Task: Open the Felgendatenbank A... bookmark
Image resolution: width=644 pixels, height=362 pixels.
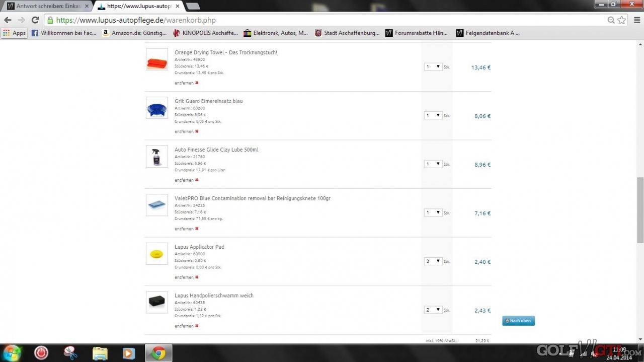Action: 488,33
